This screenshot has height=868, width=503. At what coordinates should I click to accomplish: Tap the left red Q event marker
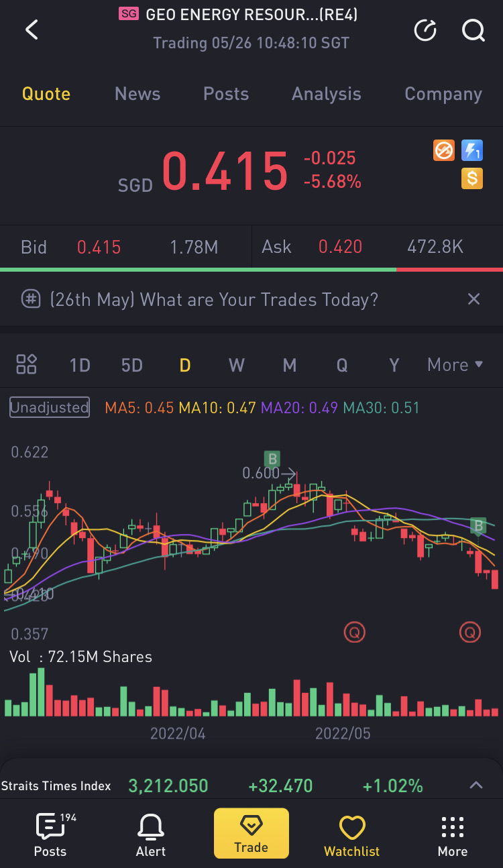(355, 631)
